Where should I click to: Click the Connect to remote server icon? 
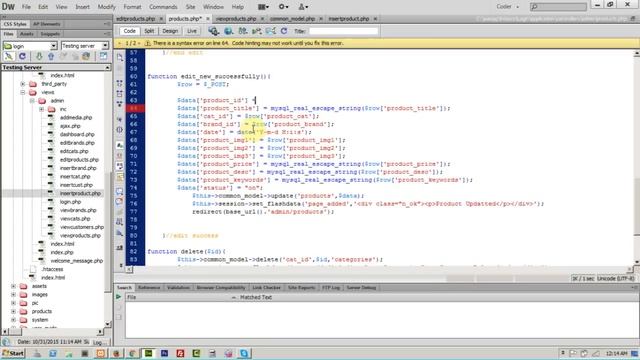[x=9, y=56]
